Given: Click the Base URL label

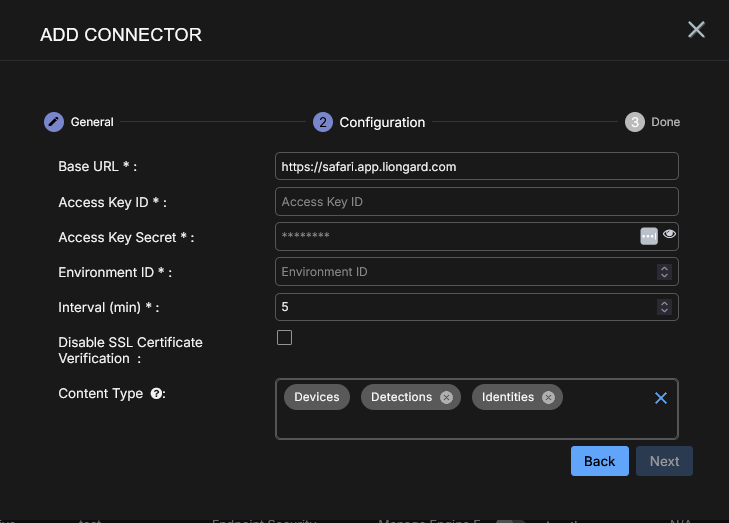Looking at the screenshot, I should tap(98, 166).
